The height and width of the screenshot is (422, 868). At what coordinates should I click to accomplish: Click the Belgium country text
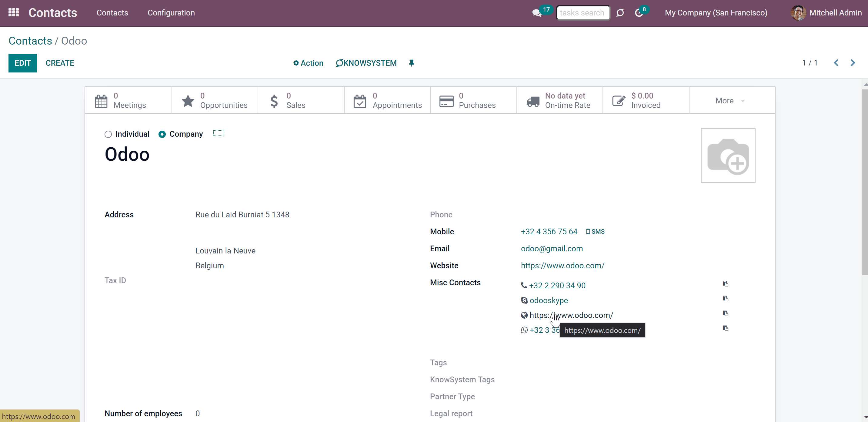point(210,266)
